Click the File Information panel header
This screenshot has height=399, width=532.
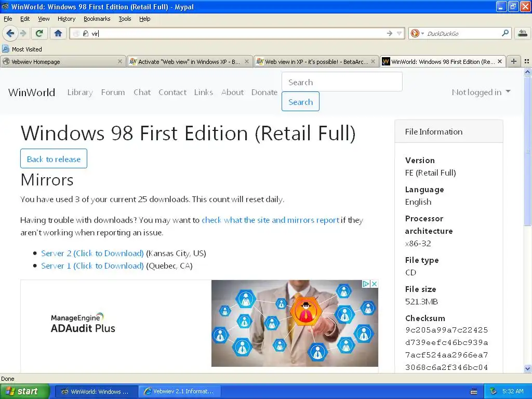pyautogui.click(x=448, y=131)
